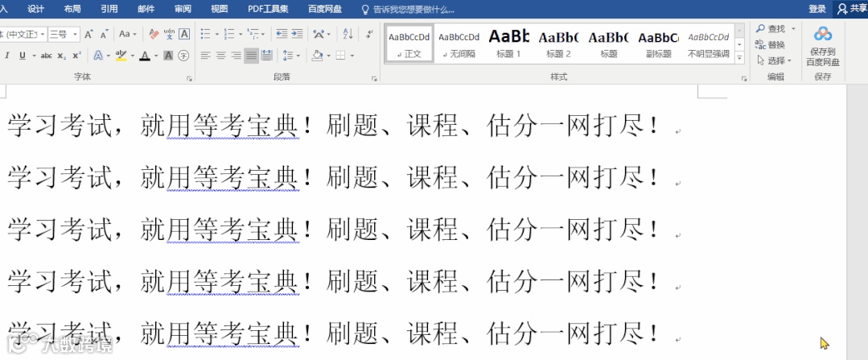Click 替换 replace button
This screenshot has width=868, height=360.
[770, 44]
